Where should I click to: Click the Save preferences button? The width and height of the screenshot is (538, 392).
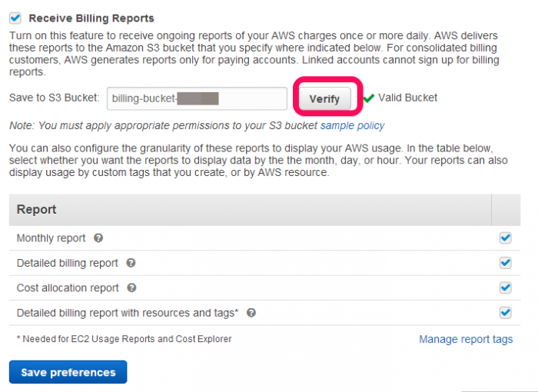(x=68, y=372)
